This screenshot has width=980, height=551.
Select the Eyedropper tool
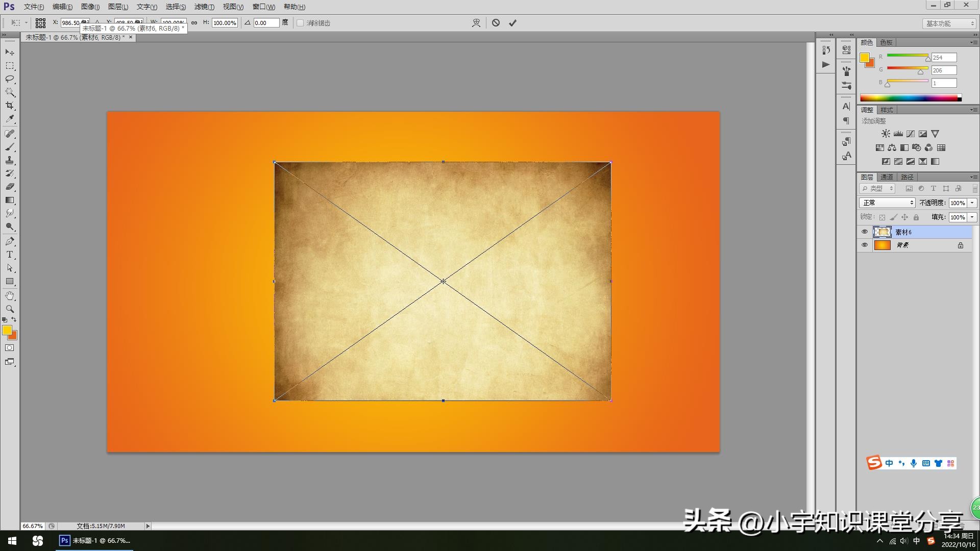click(10, 119)
